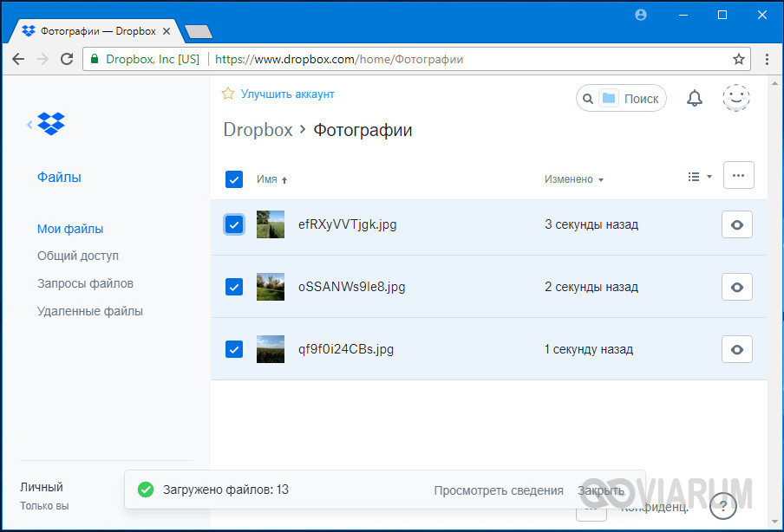Click Просмотреть сведения in upload notification
Screen dimensions: 784x532
tap(498, 490)
